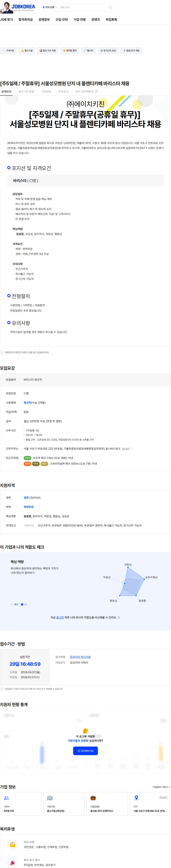Image resolution: width=171 pixels, height=868 pixels.
Task: Click the 회사 legend marker
Action: tap(12, 604)
